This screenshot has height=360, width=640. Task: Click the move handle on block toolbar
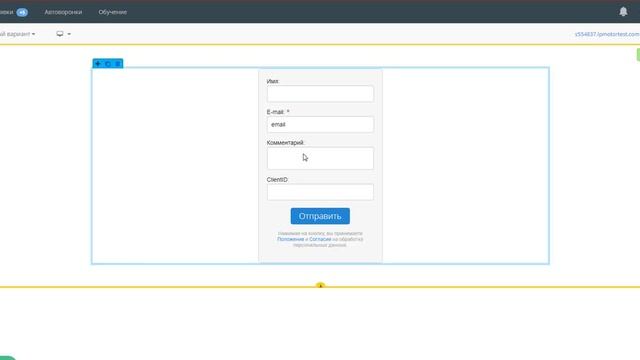point(98,64)
